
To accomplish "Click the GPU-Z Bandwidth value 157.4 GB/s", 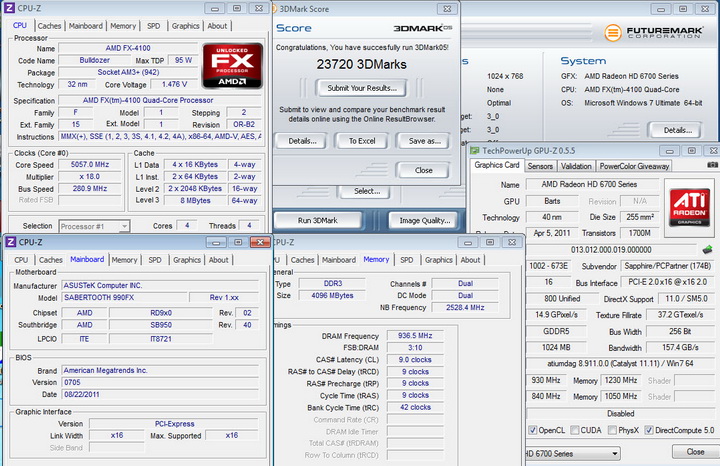I will [680, 348].
